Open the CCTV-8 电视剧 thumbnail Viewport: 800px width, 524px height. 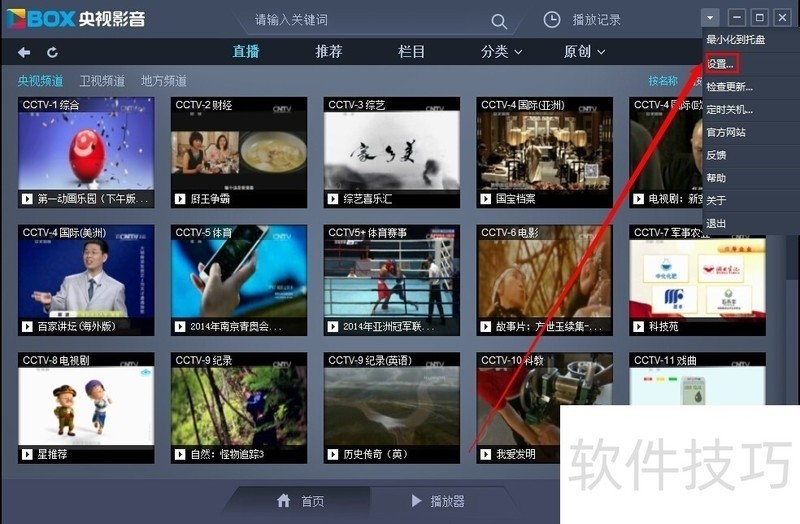coord(86,407)
